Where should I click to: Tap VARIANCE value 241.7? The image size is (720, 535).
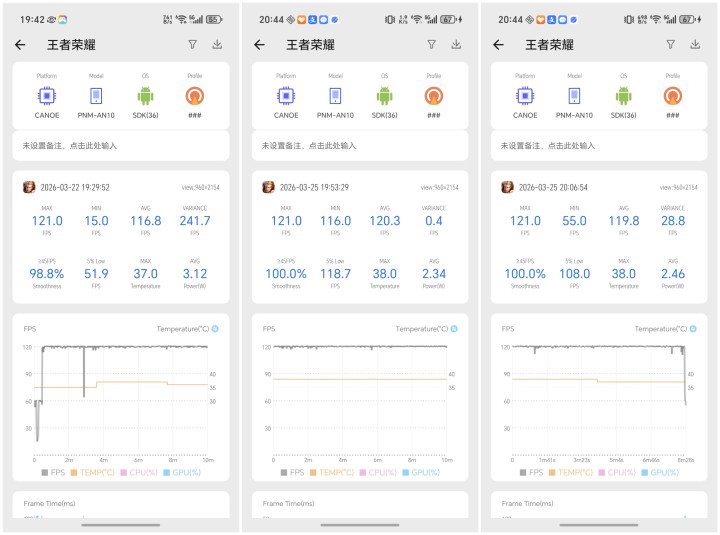point(195,221)
